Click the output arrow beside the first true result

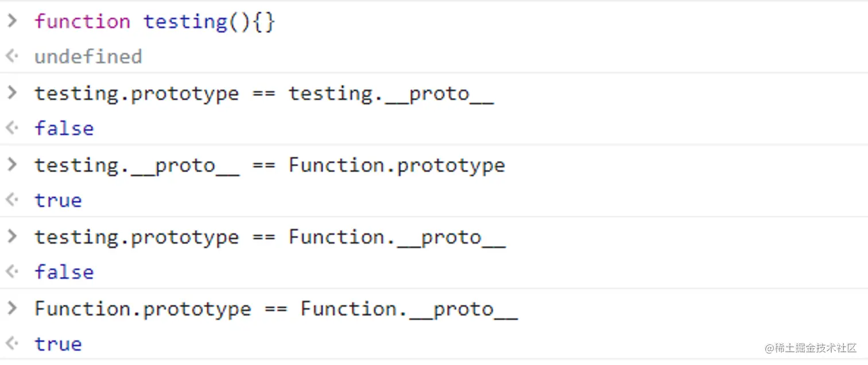click(11, 200)
